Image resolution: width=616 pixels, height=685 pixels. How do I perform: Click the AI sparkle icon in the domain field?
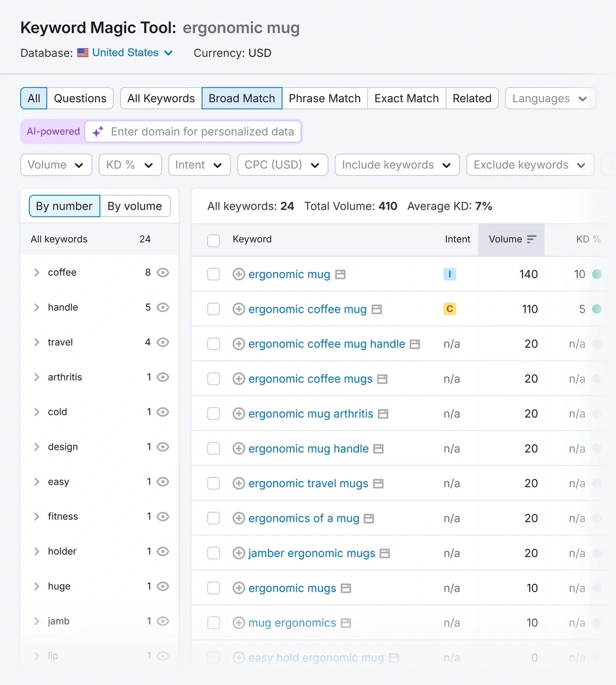pyautogui.click(x=98, y=131)
